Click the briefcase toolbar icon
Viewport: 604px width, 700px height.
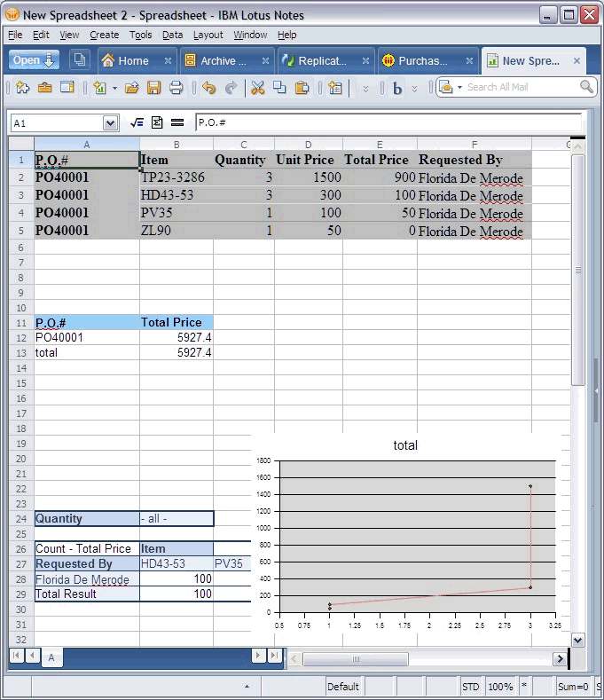(44, 88)
